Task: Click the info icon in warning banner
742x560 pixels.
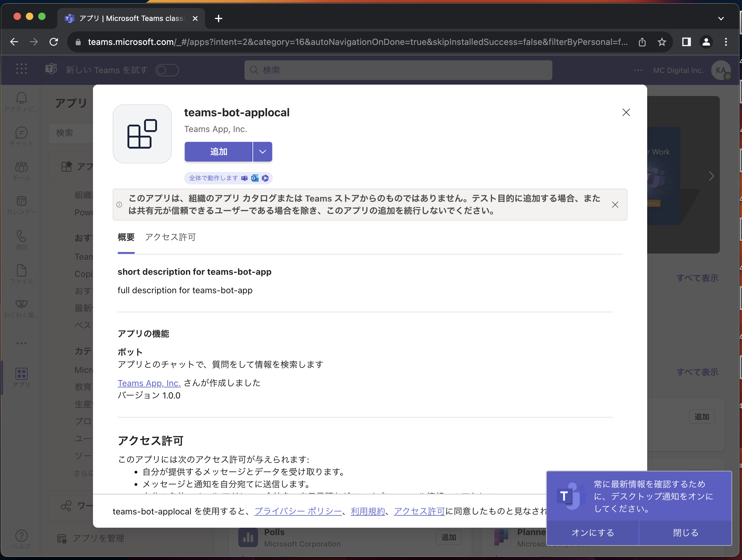Action: tap(119, 205)
